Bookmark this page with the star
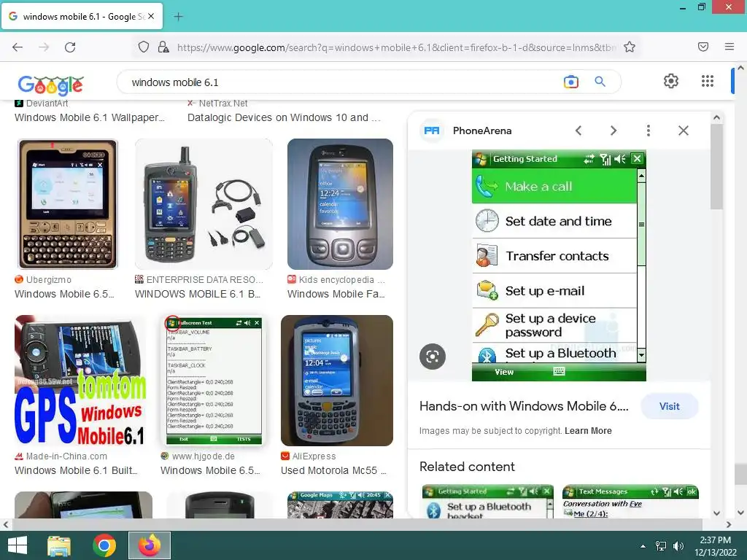 630,47
